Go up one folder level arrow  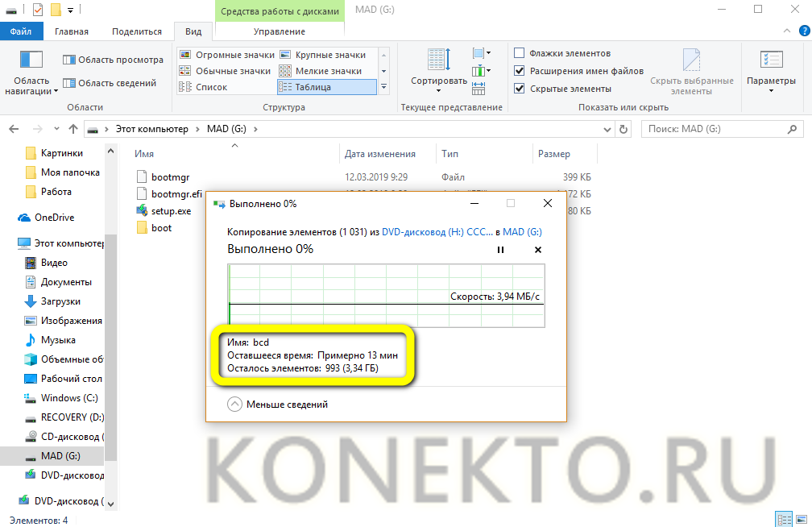pos(73,129)
